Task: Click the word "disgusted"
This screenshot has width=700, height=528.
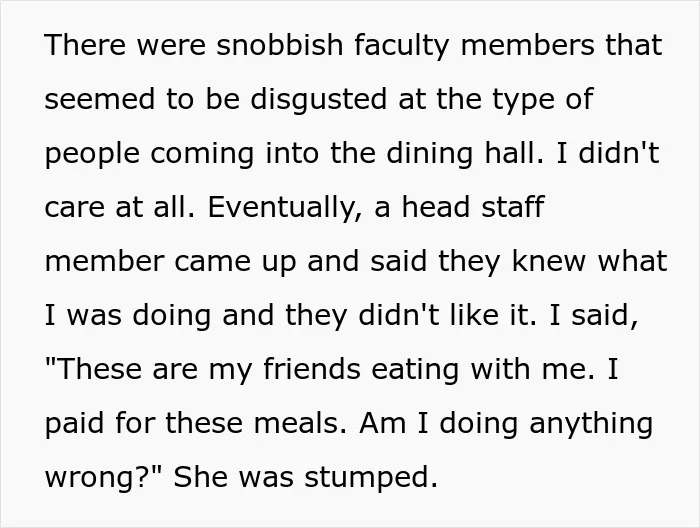Action: point(318,101)
